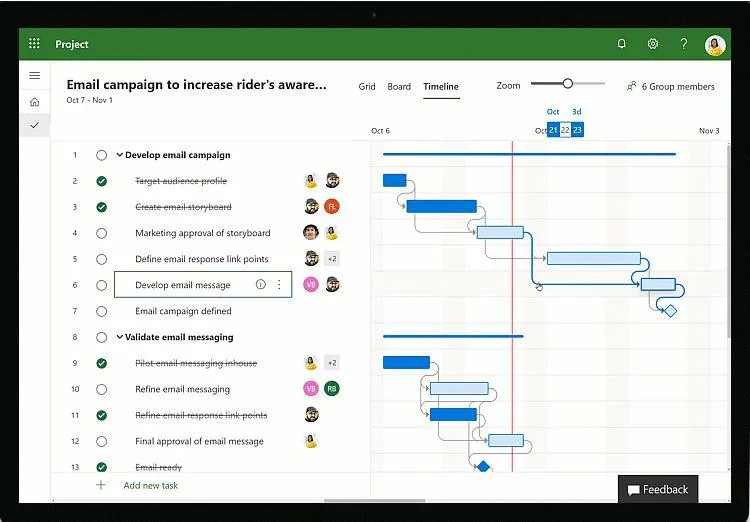Screen dimensions: 750x522
Task: Mark Final approval of email message complete
Action: [101, 441]
